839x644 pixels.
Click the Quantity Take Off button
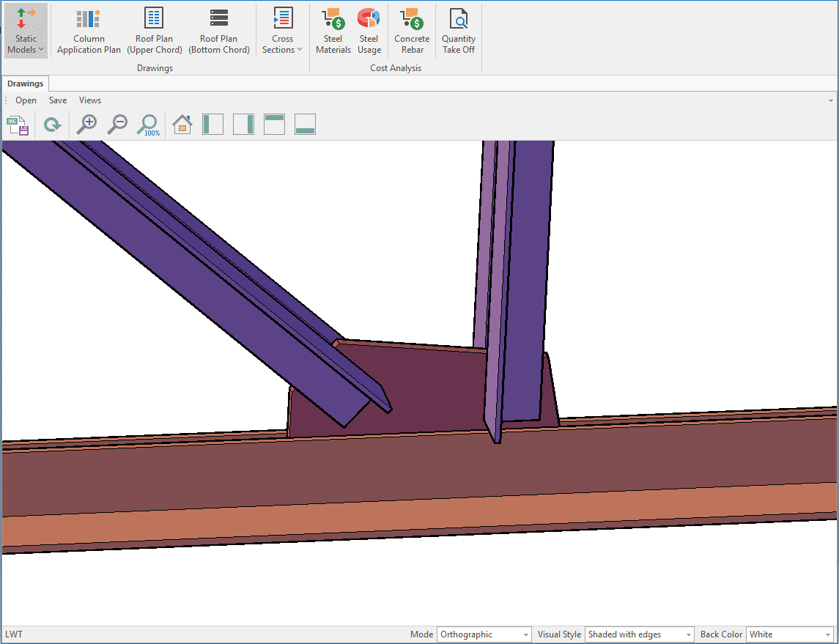[459, 32]
